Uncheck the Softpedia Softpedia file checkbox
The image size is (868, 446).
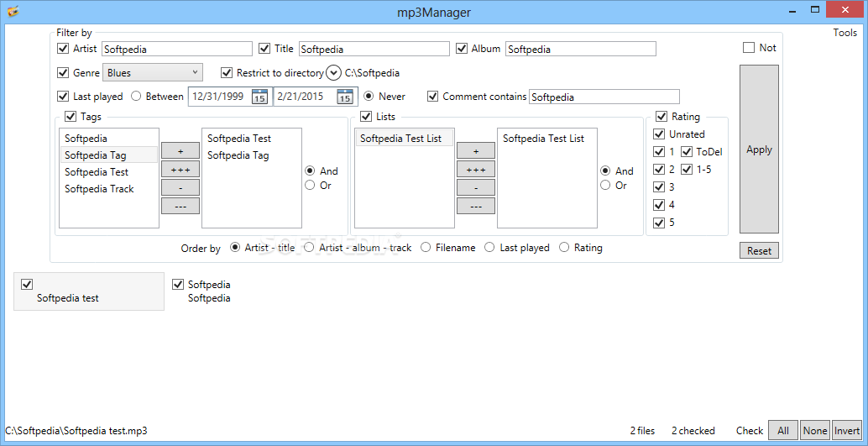(x=178, y=284)
